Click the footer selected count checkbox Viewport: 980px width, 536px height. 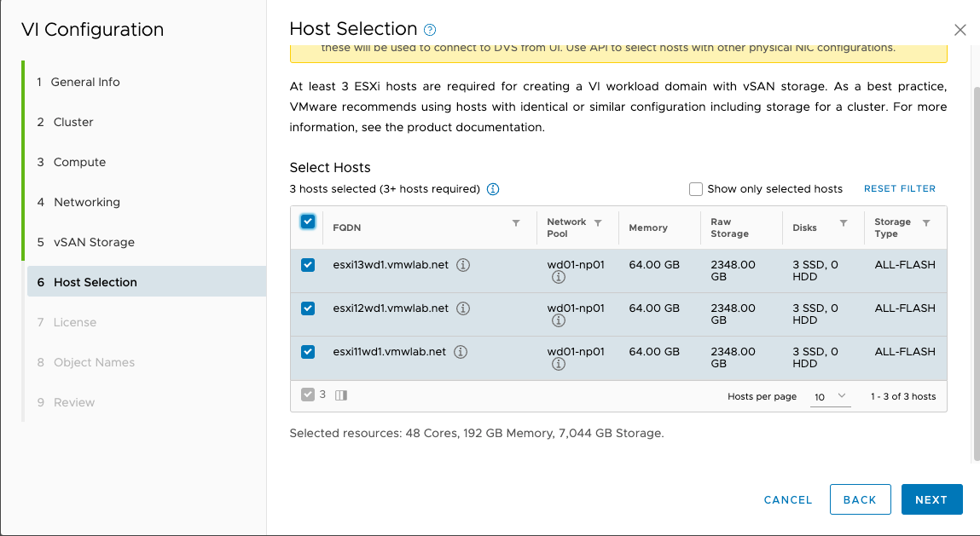[308, 395]
